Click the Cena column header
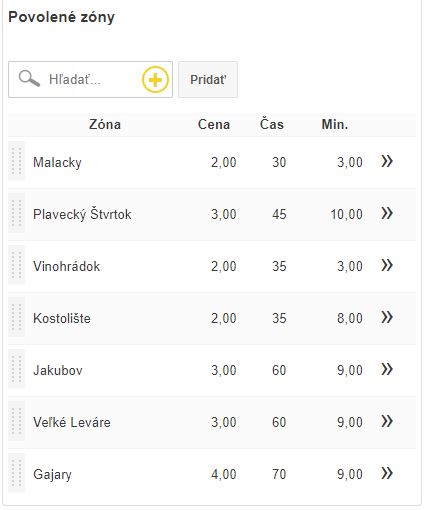This screenshot has height=510, width=425. coord(214,125)
